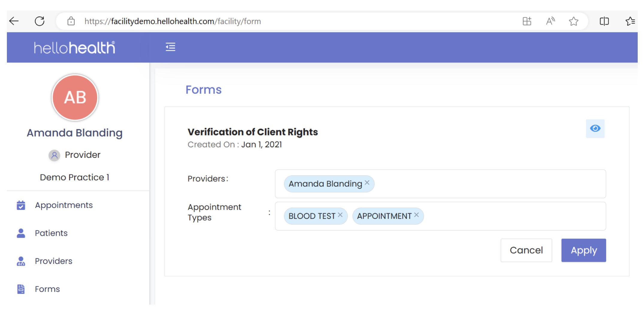Remove the BLOOD TEST appointment type tag

340,215
